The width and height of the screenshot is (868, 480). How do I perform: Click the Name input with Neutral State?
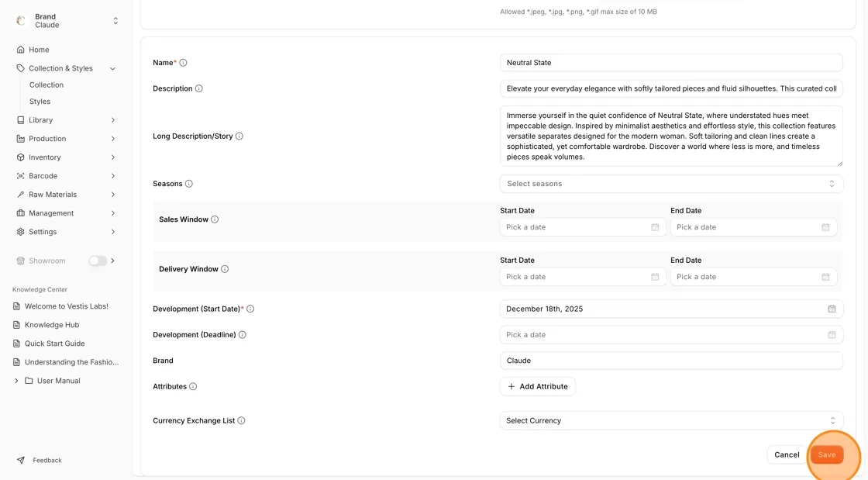click(671, 63)
